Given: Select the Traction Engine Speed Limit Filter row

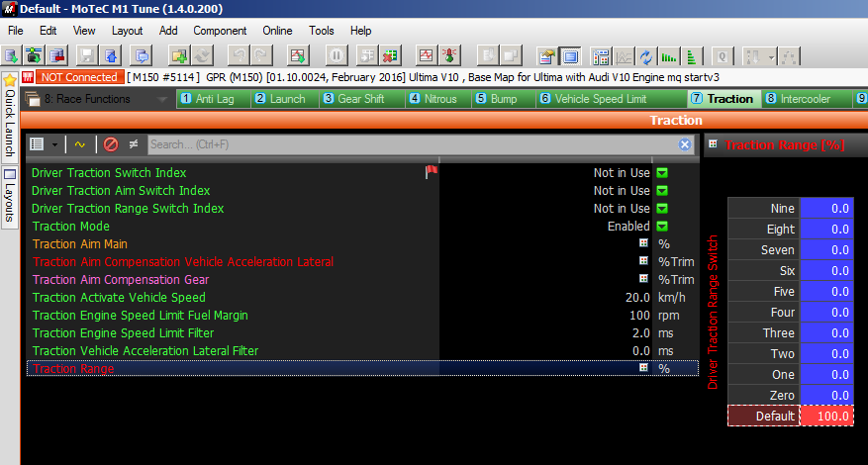Looking at the screenshot, I should pyautogui.click(x=362, y=332).
